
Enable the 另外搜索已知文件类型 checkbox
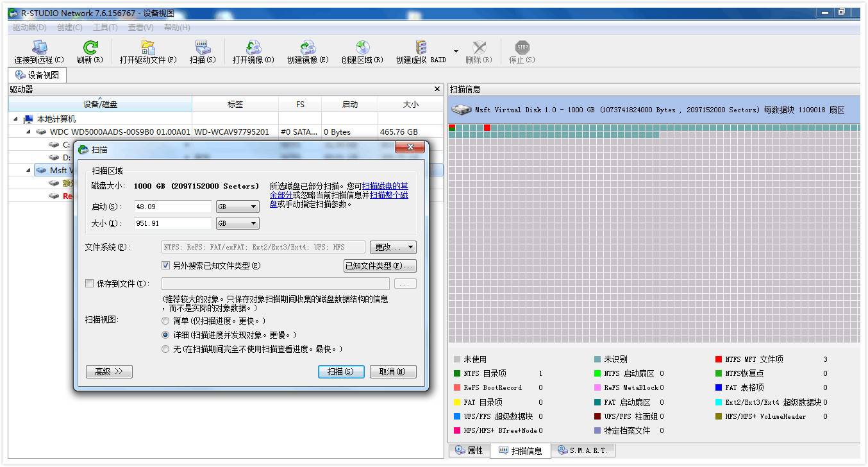pyautogui.click(x=165, y=265)
